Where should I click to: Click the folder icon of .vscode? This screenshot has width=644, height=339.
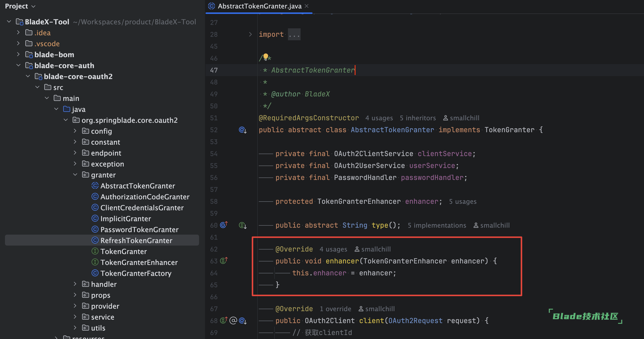tap(29, 43)
